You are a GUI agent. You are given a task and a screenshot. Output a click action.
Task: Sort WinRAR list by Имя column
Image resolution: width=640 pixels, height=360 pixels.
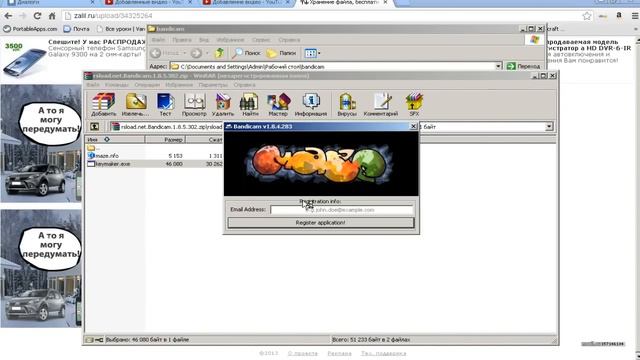click(x=115, y=140)
